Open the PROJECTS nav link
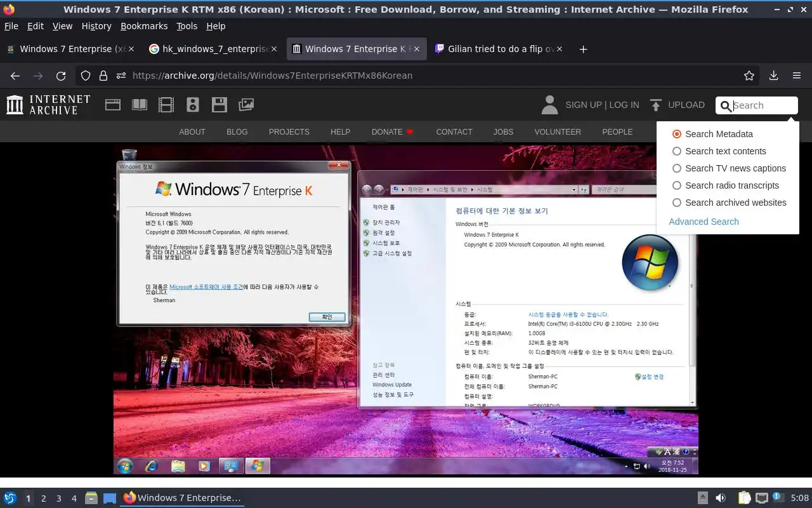 (289, 132)
